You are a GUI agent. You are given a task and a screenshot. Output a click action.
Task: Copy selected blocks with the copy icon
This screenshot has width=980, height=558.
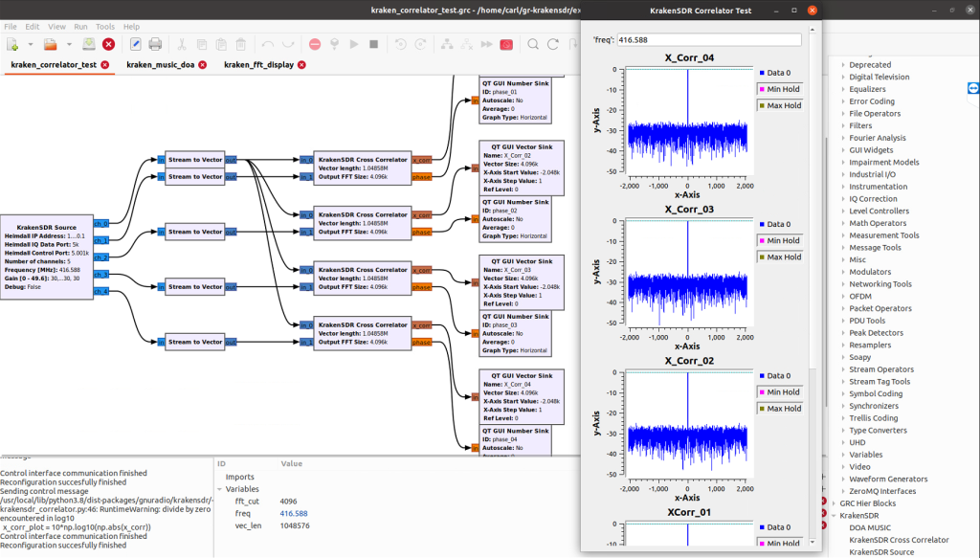coord(201,44)
